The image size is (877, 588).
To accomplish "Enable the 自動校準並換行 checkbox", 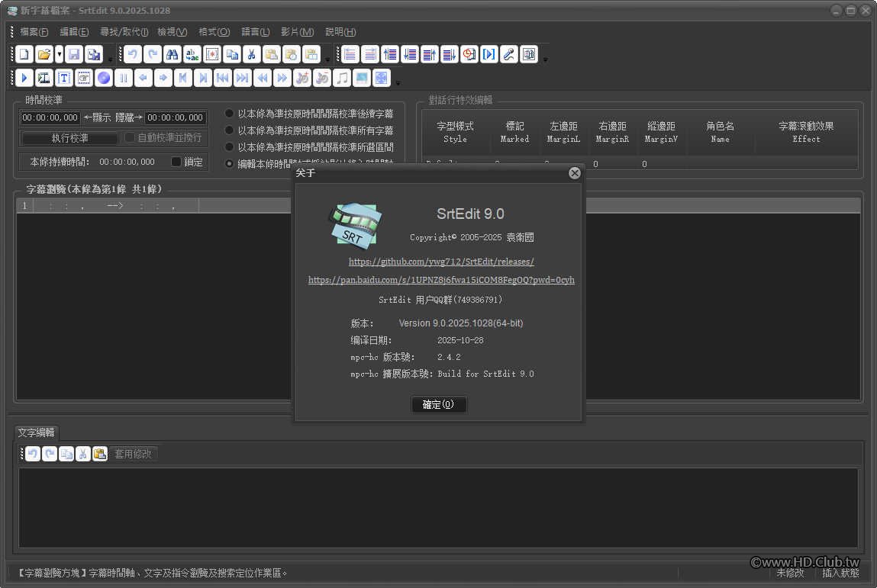I will [x=130, y=137].
